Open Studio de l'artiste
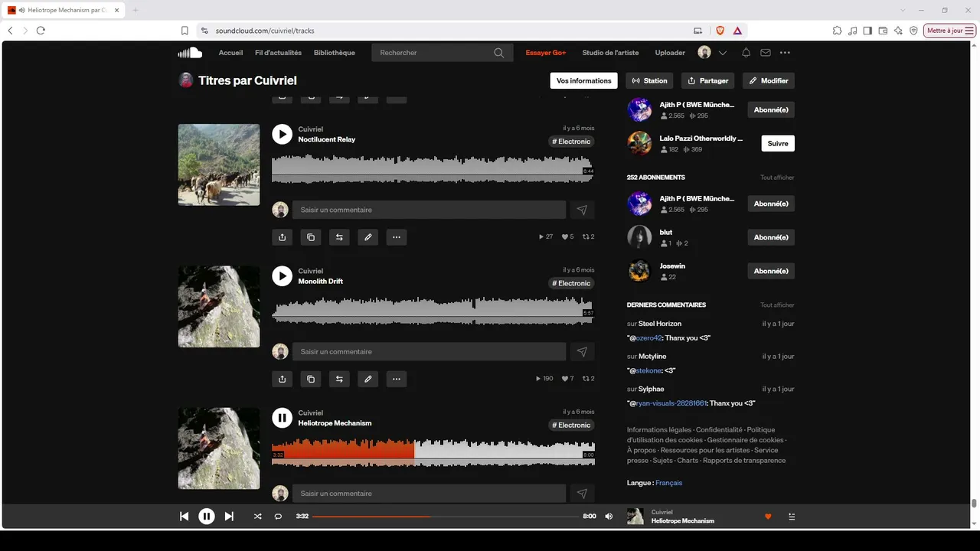The height and width of the screenshot is (551, 980). tap(610, 53)
